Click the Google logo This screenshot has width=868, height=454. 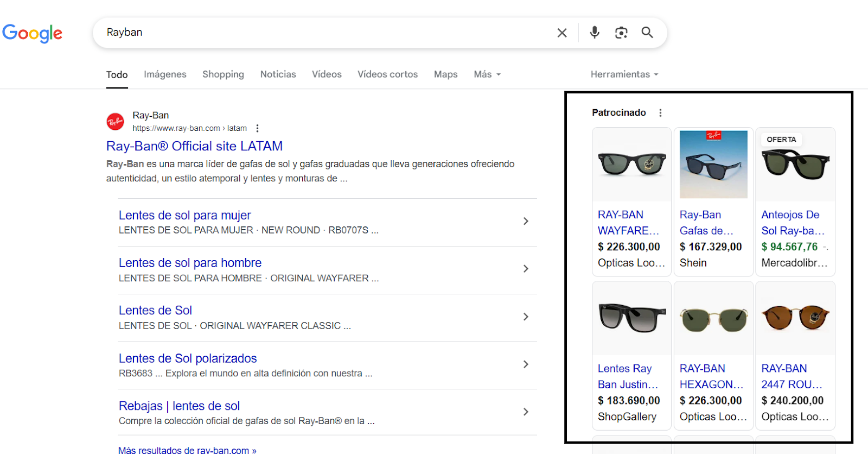coord(33,33)
